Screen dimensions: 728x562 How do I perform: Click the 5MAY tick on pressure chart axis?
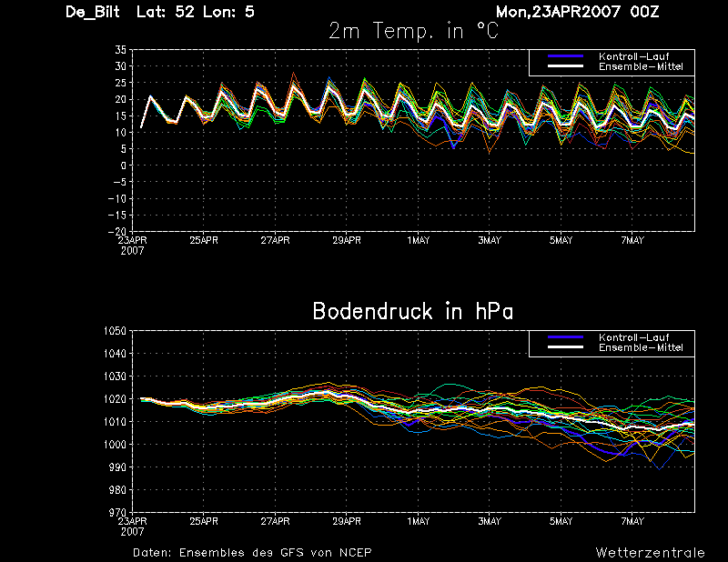[561, 521]
